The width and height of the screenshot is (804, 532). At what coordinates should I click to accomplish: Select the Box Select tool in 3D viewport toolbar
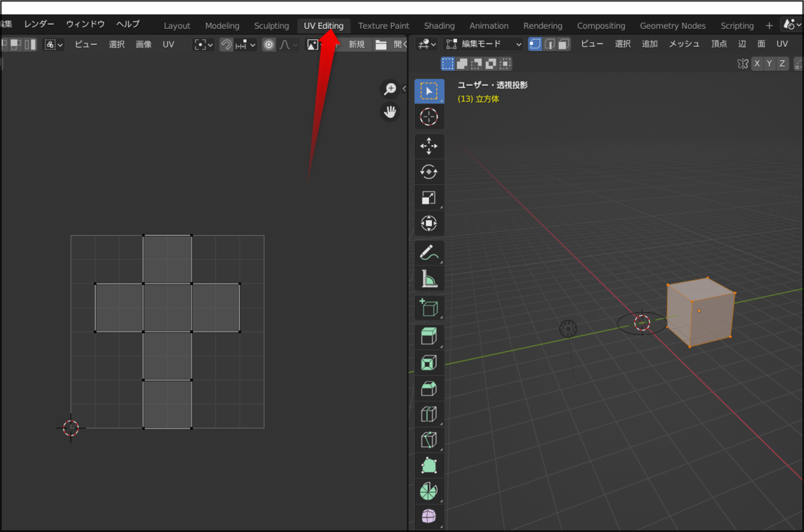coord(429,91)
